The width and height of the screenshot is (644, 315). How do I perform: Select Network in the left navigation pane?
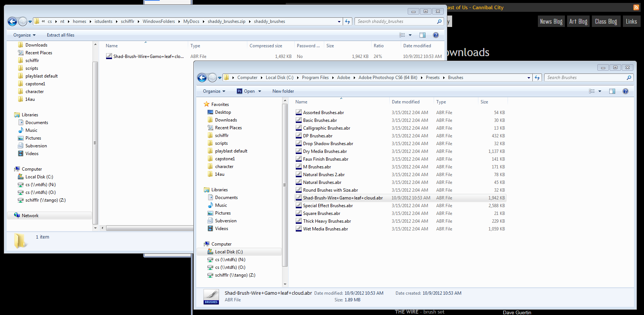tap(30, 216)
